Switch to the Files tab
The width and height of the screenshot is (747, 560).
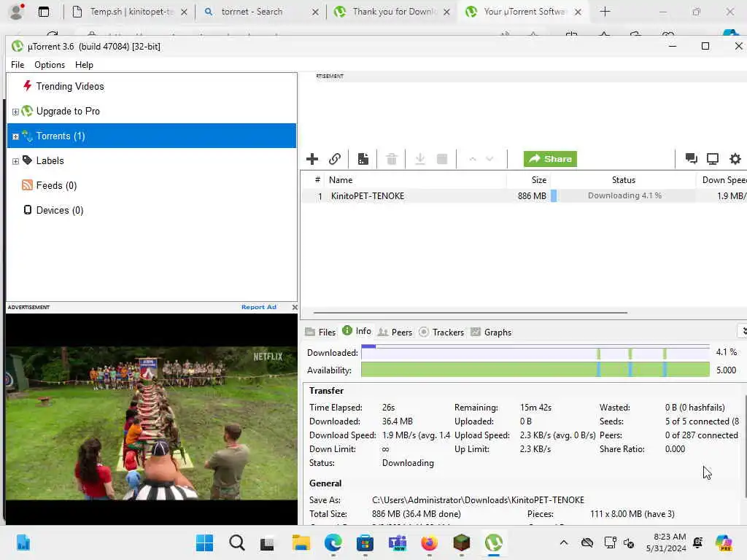pos(321,332)
